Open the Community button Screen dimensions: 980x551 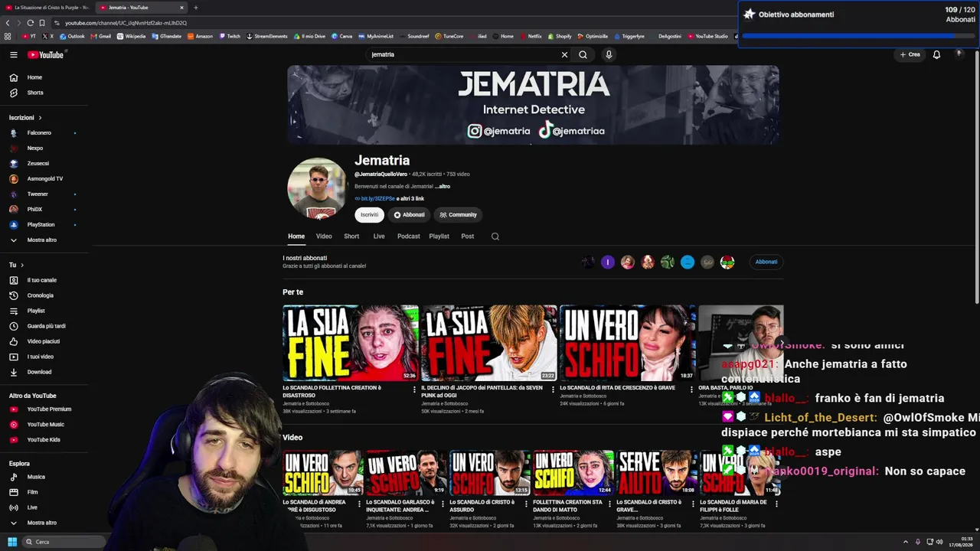coord(458,215)
